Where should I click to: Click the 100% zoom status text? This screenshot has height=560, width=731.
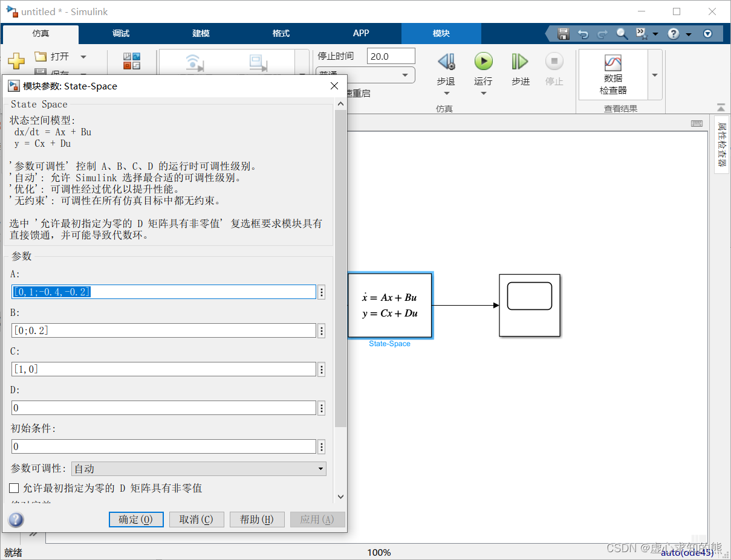pos(379,552)
